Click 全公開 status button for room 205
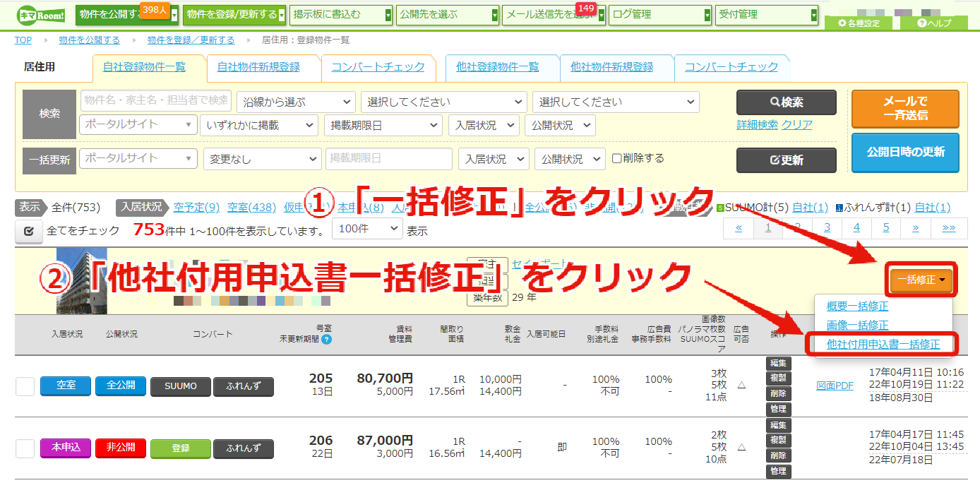The width and height of the screenshot is (980, 483). pos(120,386)
